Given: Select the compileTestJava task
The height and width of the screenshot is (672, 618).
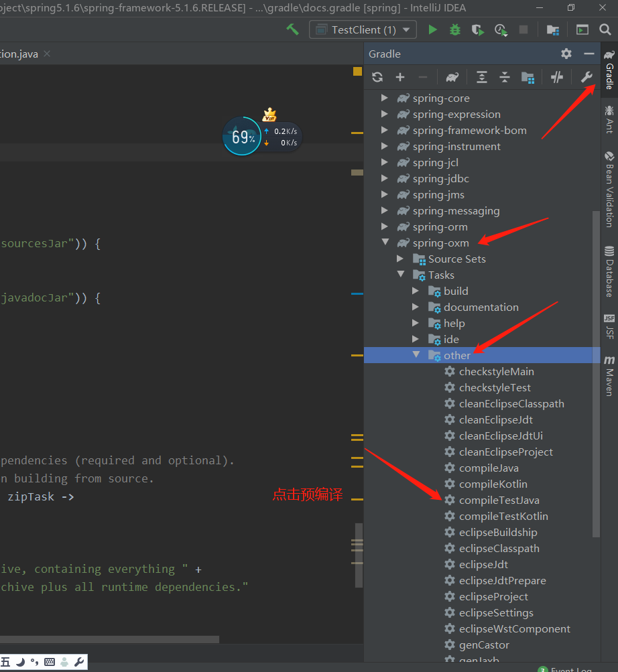Looking at the screenshot, I should pos(499,500).
